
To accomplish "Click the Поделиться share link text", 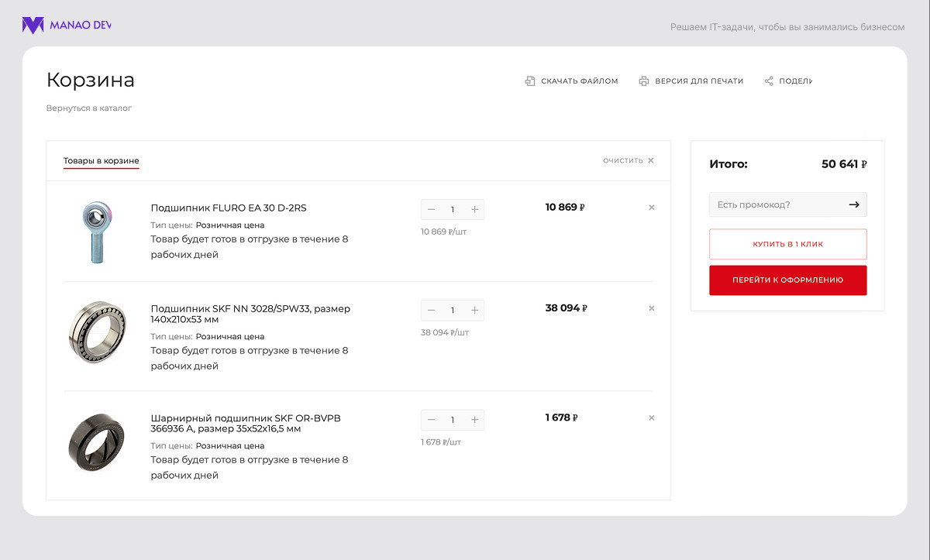I will point(796,81).
